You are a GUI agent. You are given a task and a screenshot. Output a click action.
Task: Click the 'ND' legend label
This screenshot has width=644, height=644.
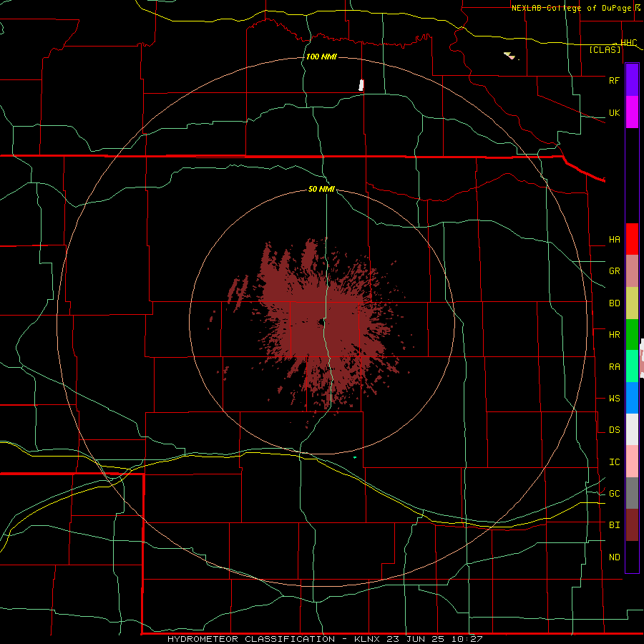click(614, 557)
